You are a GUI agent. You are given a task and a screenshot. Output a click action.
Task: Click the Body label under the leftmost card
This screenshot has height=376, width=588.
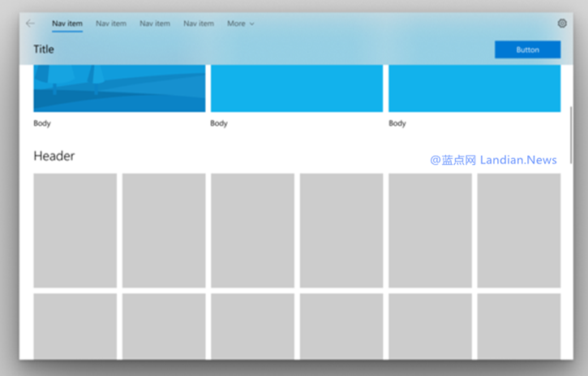pyautogui.click(x=42, y=123)
